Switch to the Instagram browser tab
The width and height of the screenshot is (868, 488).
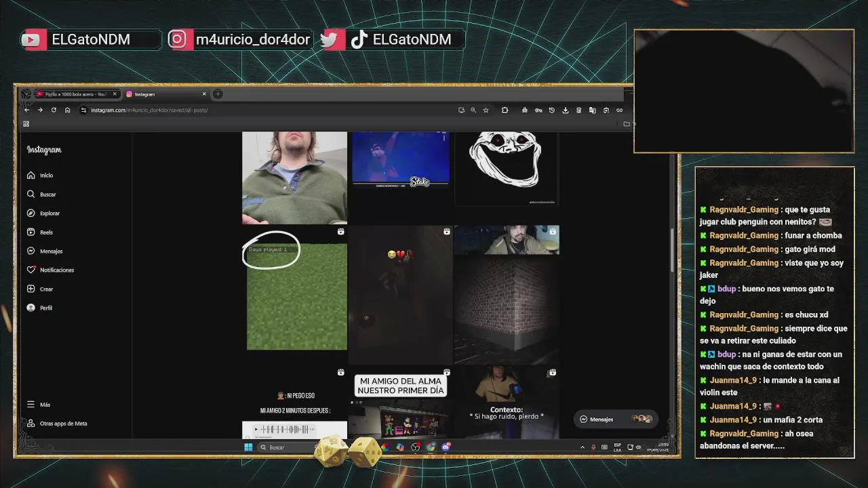tap(166, 94)
